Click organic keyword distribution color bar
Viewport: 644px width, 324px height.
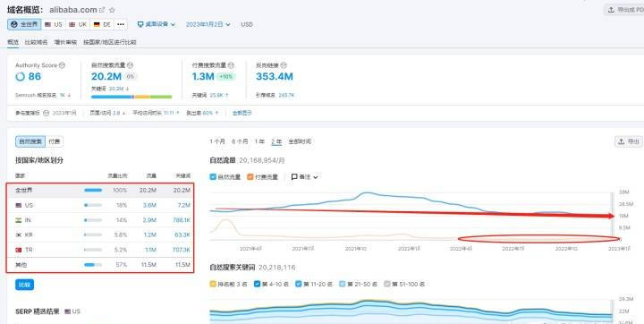coord(131,97)
